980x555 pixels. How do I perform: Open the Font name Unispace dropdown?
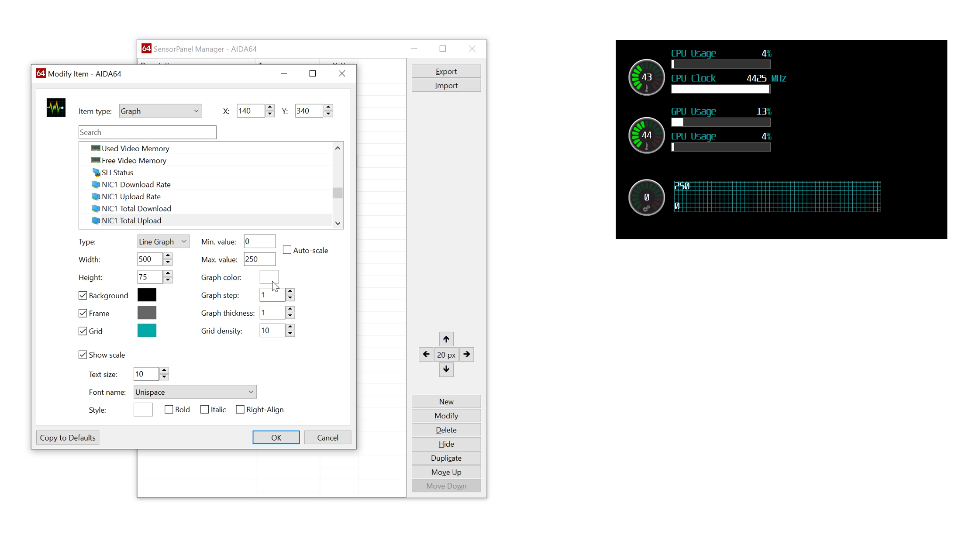click(195, 392)
